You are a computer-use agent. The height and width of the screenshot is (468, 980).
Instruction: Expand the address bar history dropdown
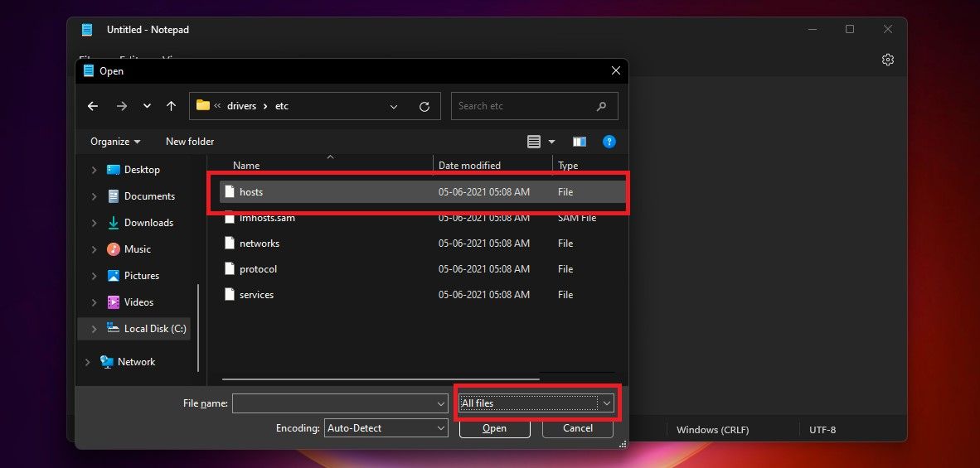click(x=394, y=107)
